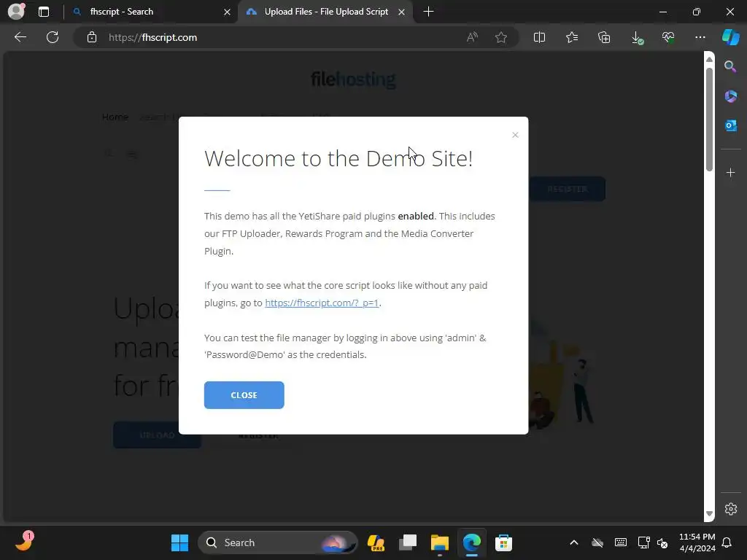Open the Collections icon
The height and width of the screenshot is (560, 747).
click(x=603, y=37)
